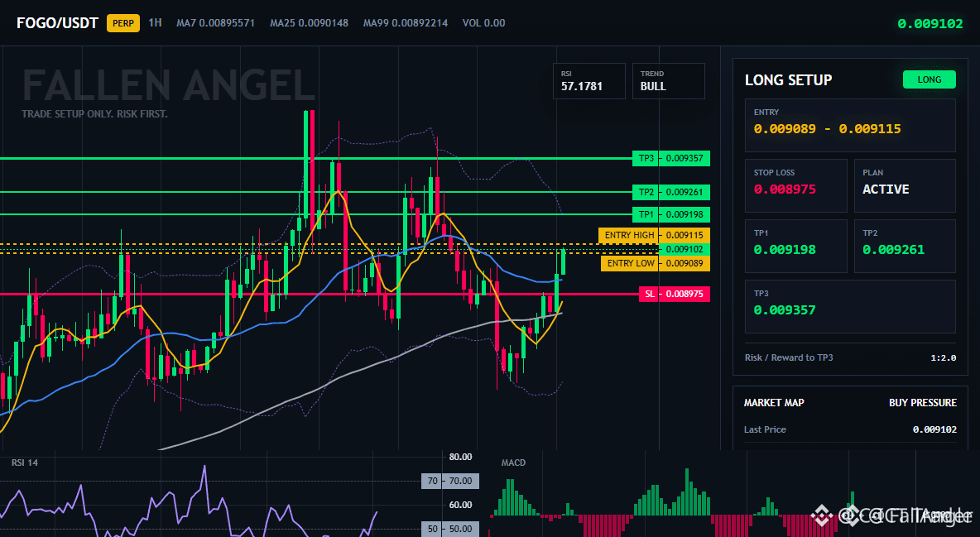Viewport: 980px width, 537px height.
Task: Click the current price tag 0.009102 on chart
Action: pyautogui.click(x=685, y=249)
